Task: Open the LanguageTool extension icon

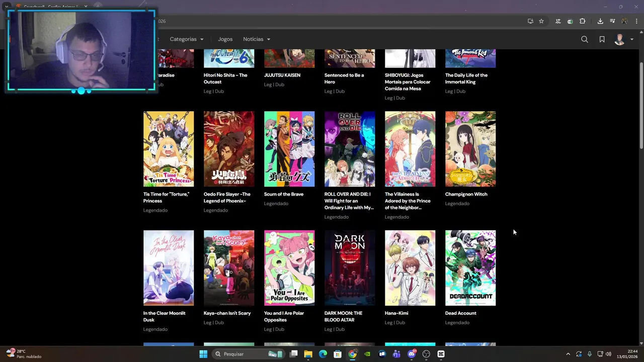Action: pos(558,21)
